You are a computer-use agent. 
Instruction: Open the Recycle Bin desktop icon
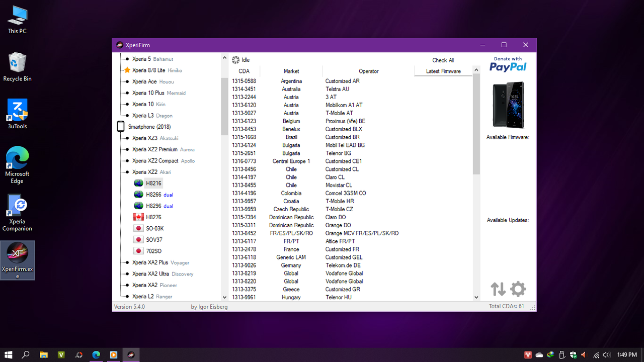17,67
